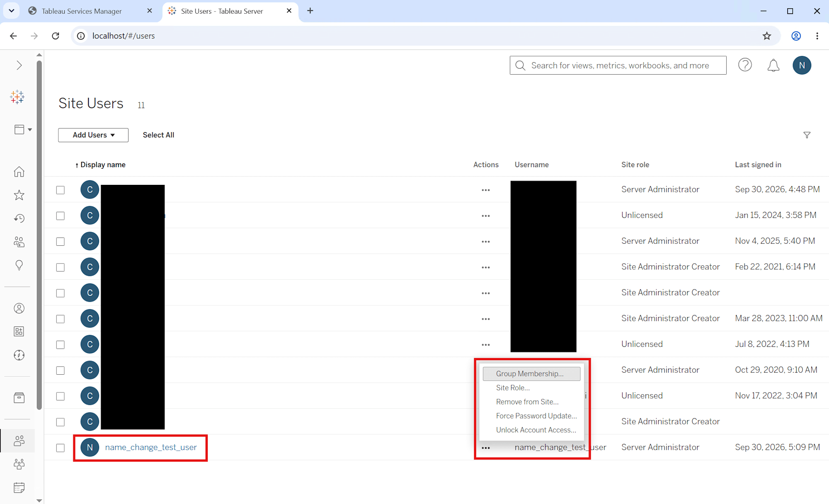Image resolution: width=829 pixels, height=504 pixels.
Task: Tick checkbox for user signed in Nov 4, 2025
Action: pos(61,242)
